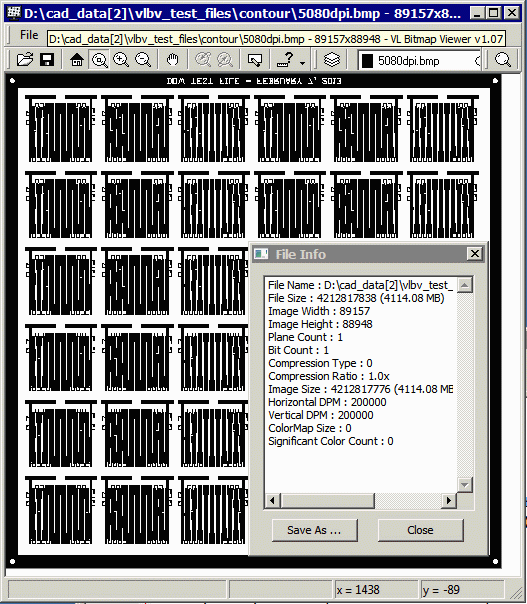Click the y = -89 status bar field
Viewport: 527px width, 604px height.
click(x=462, y=590)
